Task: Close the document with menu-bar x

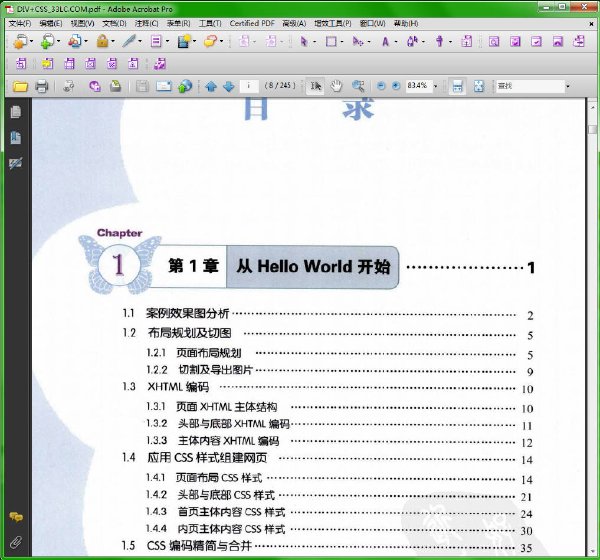Action: [x=591, y=24]
